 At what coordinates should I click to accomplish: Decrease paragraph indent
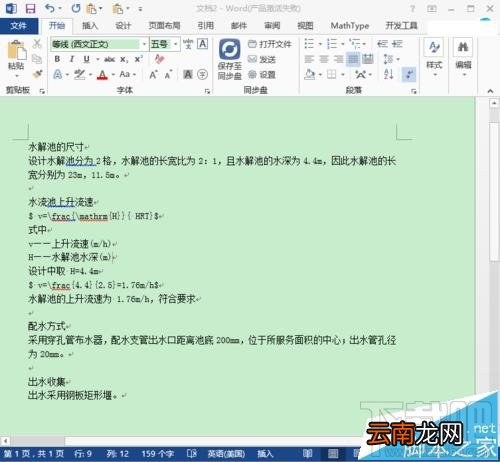(x=382, y=44)
